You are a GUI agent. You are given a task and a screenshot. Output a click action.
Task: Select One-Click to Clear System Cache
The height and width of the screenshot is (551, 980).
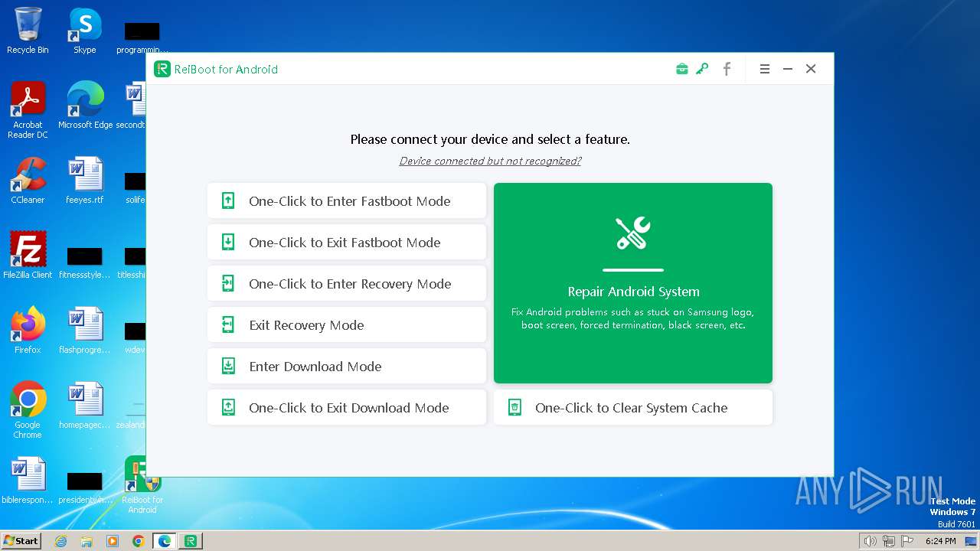[633, 407]
